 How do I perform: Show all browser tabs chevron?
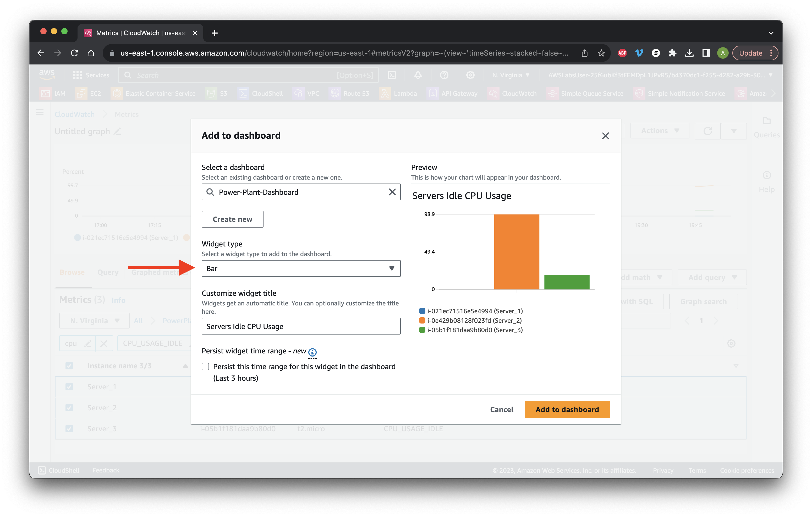[771, 33]
